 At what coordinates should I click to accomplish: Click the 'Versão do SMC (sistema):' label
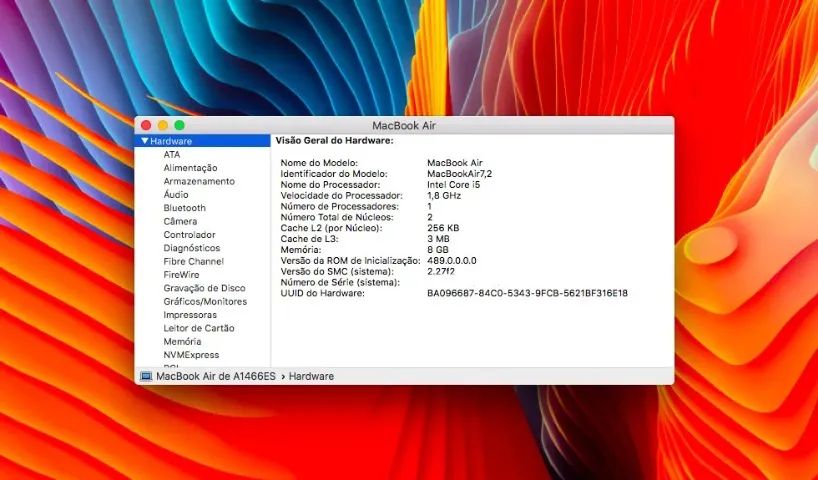337,271
